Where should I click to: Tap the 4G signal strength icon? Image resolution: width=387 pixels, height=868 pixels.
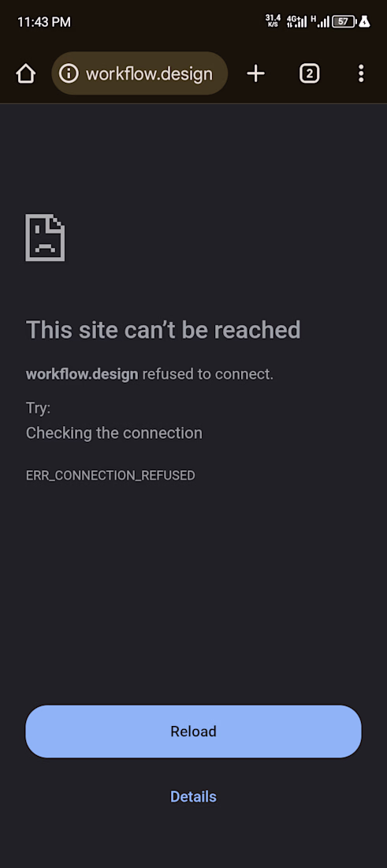pos(296,21)
